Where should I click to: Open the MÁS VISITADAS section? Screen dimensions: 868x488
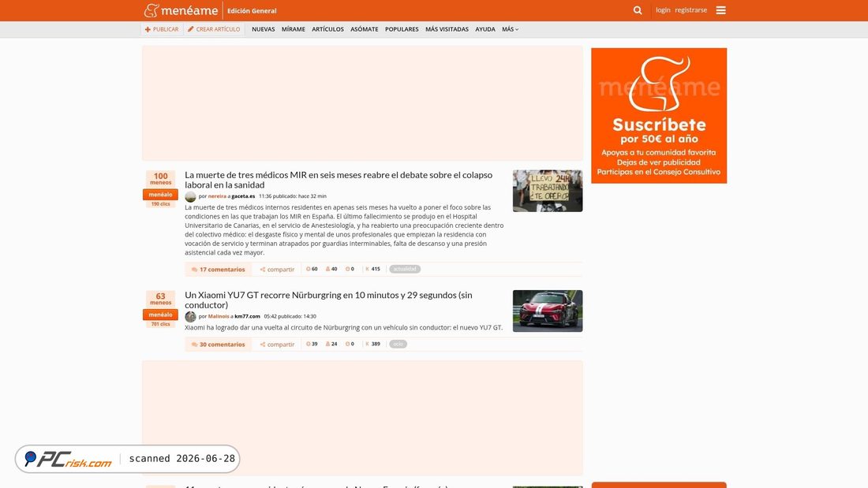pyautogui.click(x=447, y=29)
